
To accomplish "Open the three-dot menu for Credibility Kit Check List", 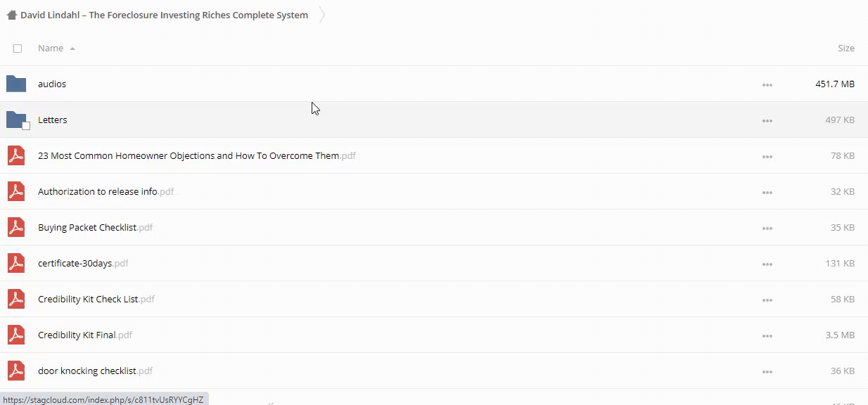I will point(767,300).
